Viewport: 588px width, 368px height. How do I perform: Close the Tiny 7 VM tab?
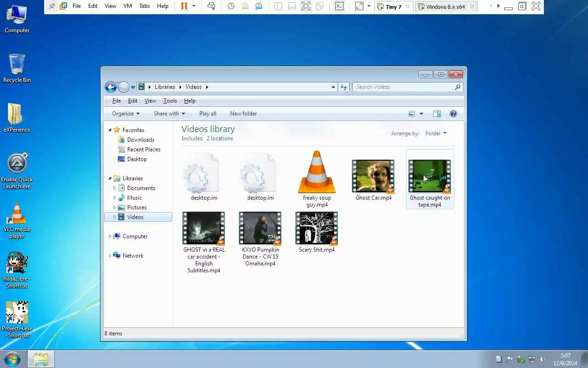[x=407, y=6]
